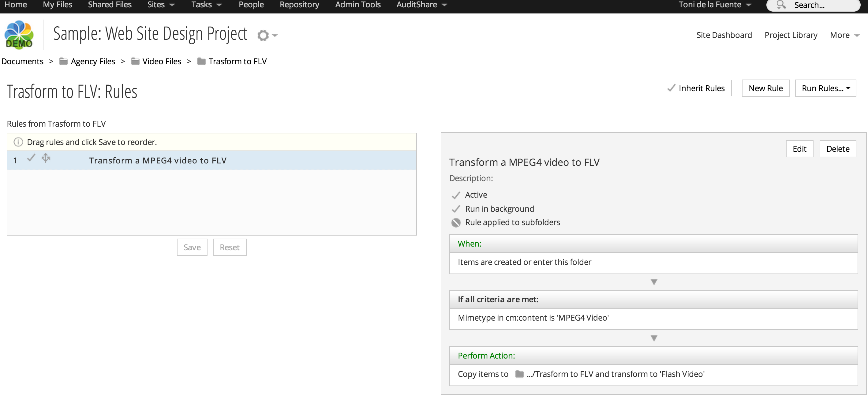Click the rule detail title Transform a MPEG4 video to FLV
Viewport: 868px width, 402px height.
pyautogui.click(x=524, y=162)
